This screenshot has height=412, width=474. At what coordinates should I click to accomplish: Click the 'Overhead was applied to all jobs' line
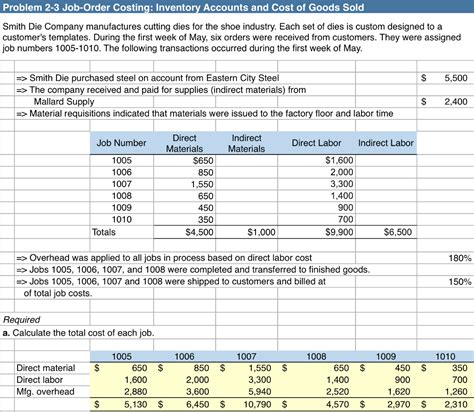pos(164,258)
